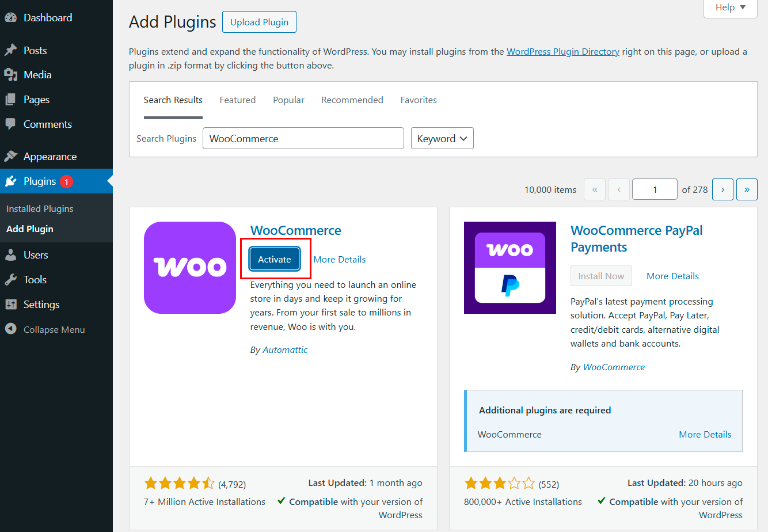
Task: Click the Upload Plugin button
Action: tap(260, 22)
